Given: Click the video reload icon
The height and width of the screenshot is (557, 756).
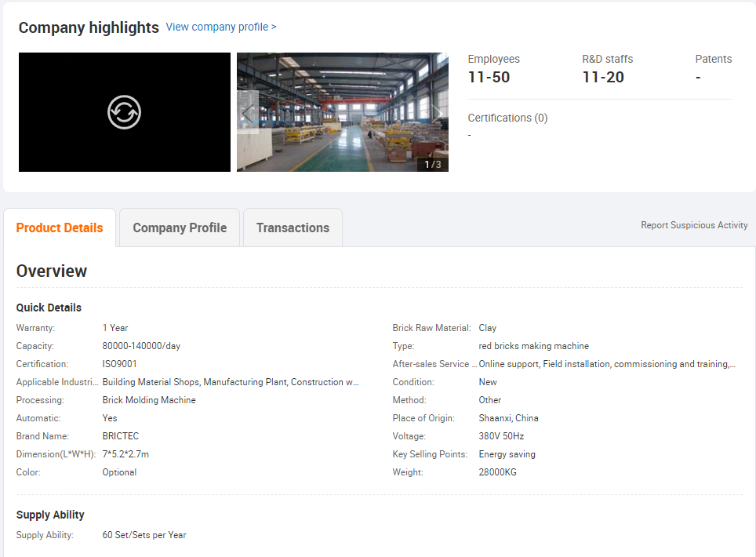Looking at the screenshot, I should (x=124, y=112).
